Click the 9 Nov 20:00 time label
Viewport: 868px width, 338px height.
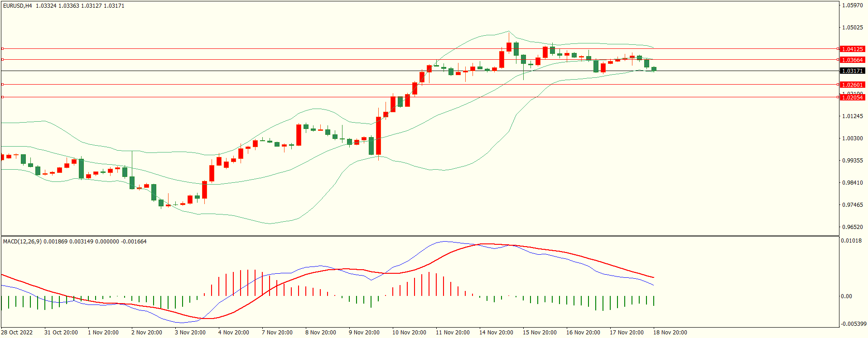[x=364, y=333]
